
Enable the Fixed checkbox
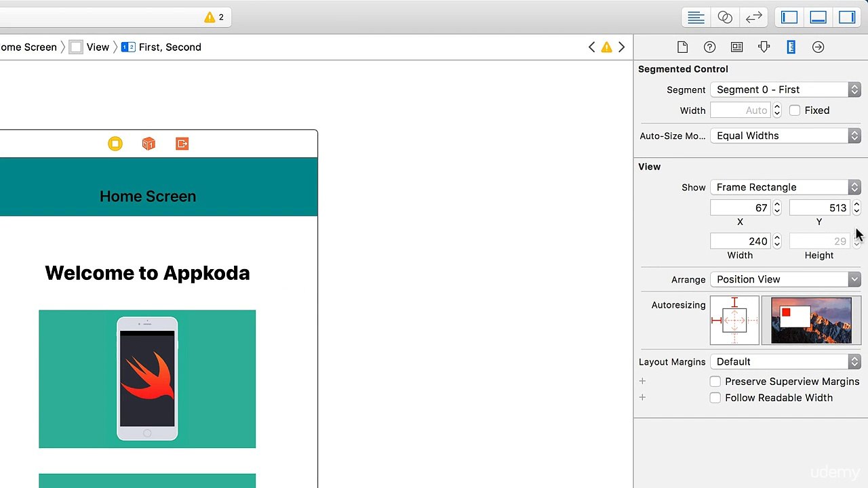(x=795, y=110)
